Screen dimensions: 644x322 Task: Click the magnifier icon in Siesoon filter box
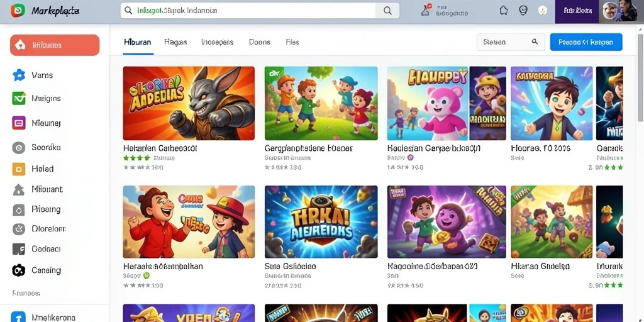tap(535, 42)
